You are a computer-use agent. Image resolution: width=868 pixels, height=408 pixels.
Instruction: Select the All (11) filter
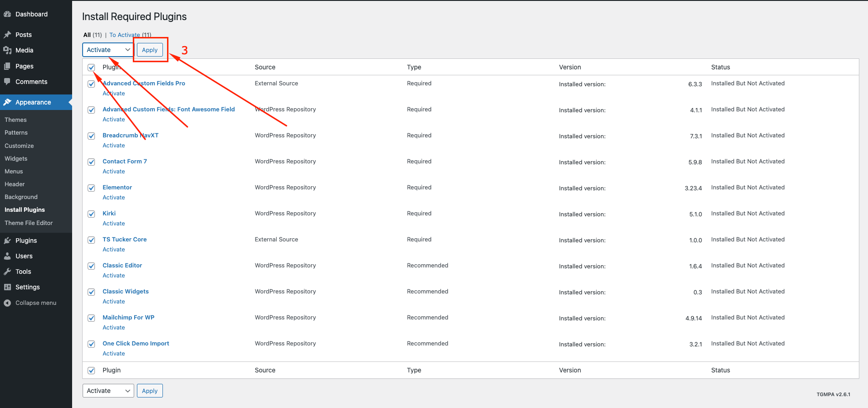(x=92, y=35)
